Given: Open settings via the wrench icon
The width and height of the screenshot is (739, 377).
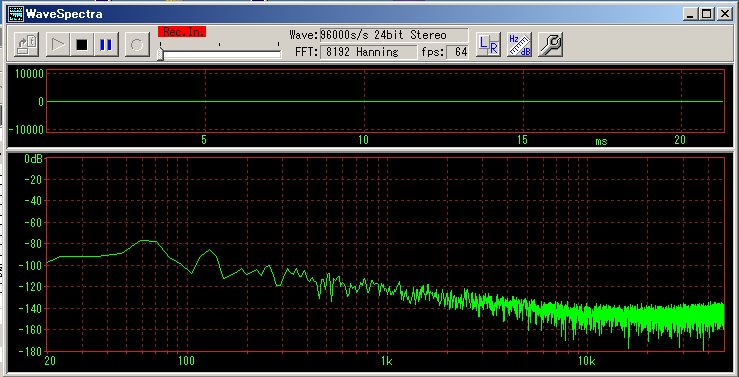Looking at the screenshot, I should click(550, 45).
